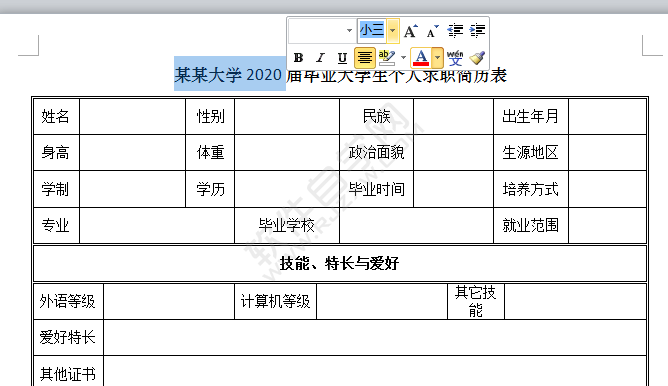
Task: Click empty cell right of 爱好特长
Action: click(x=375, y=337)
